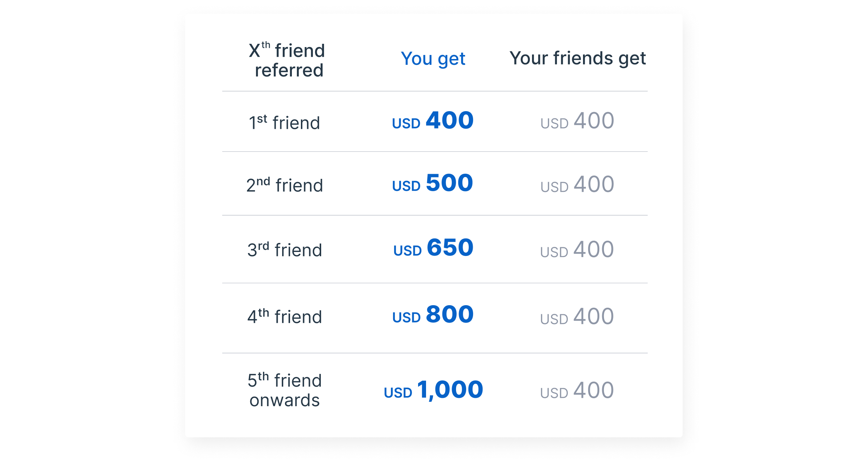Viewport: 868px width, 467px height.
Task: Select the '3rd friend' row label
Action: (285, 249)
